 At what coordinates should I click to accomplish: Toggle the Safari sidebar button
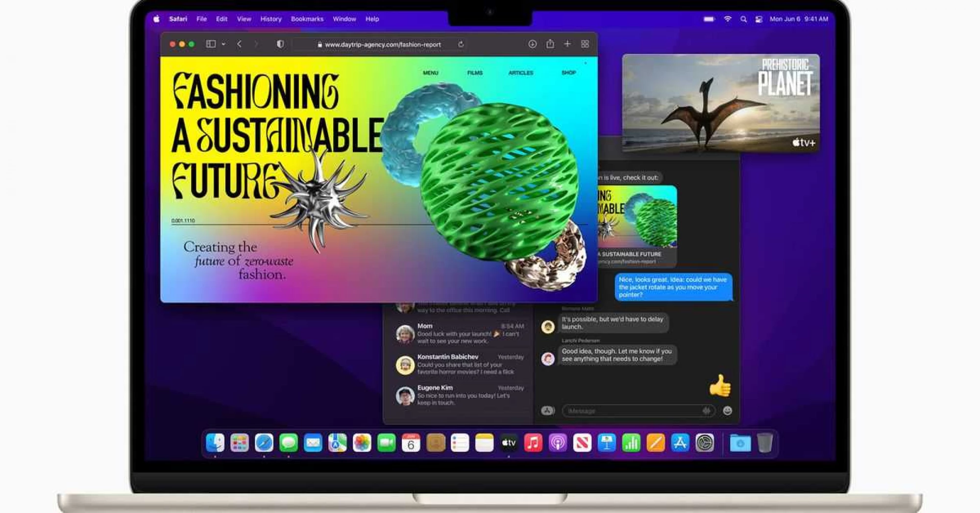(x=211, y=44)
